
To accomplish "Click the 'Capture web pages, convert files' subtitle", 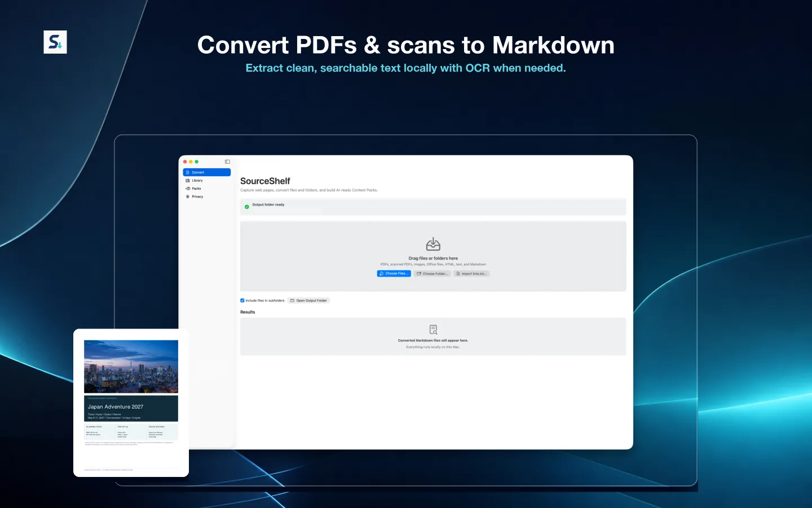I will point(309,190).
